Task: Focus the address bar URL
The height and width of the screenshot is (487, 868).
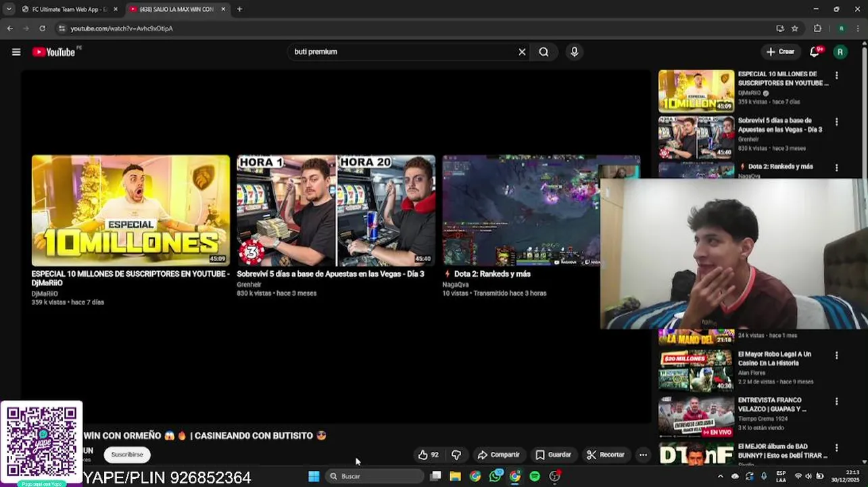Action: coord(122,28)
